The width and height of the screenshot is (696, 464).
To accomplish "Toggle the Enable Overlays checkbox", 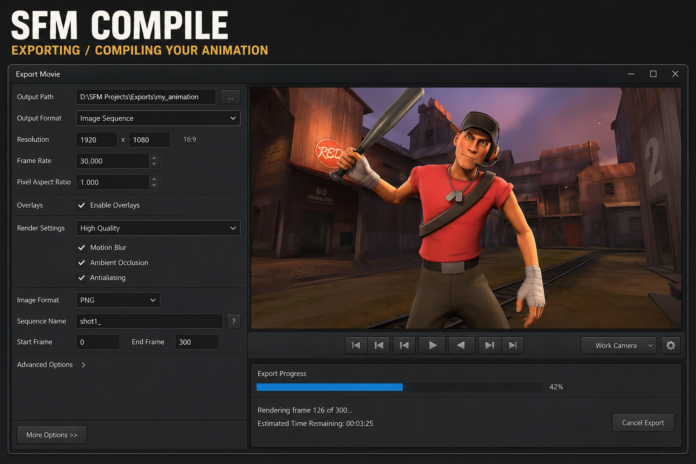I will [x=81, y=205].
